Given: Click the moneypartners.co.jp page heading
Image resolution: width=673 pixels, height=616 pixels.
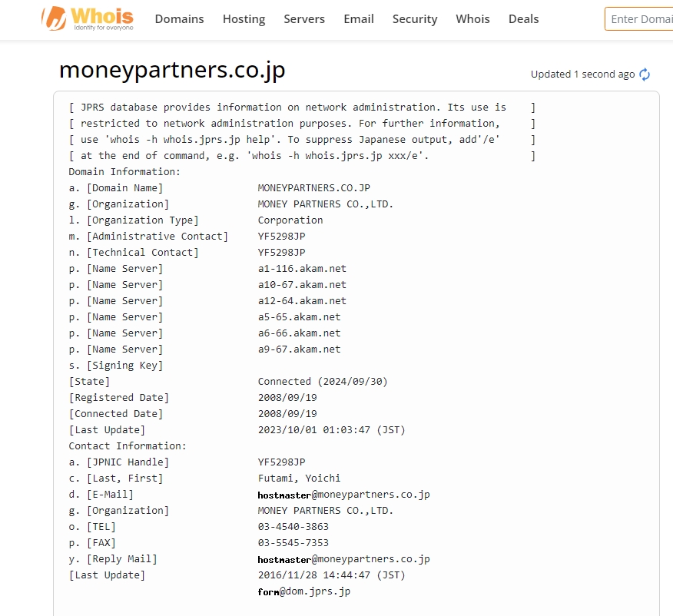Looking at the screenshot, I should tap(172, 70).
